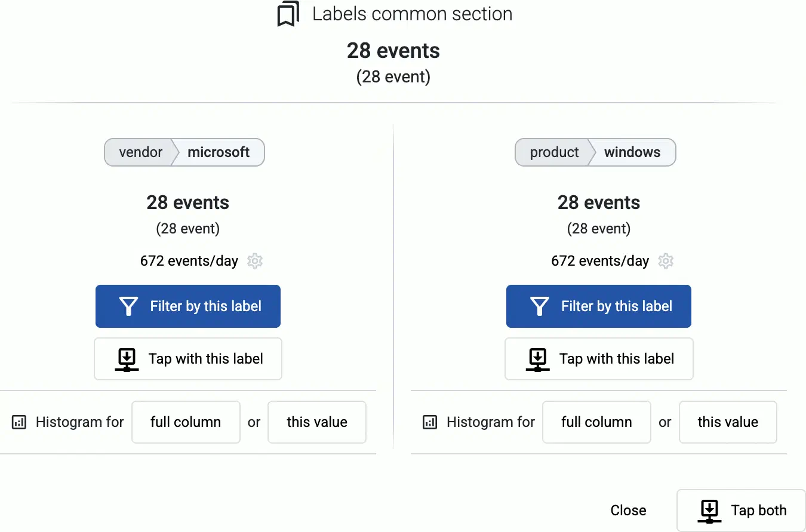Screen dimensions: 806x532
Task: Show this value histogram for microsoft
Action: (x=317, y=422)
